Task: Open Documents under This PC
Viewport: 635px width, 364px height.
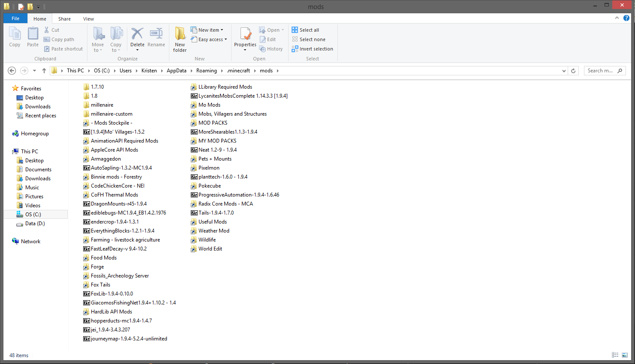Action: (34, 170)
